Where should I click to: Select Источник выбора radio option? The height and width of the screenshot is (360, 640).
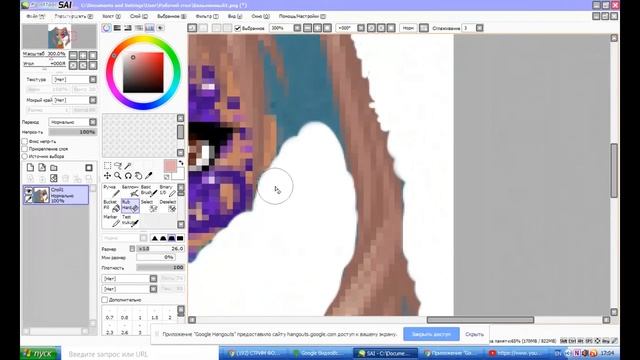24,156
